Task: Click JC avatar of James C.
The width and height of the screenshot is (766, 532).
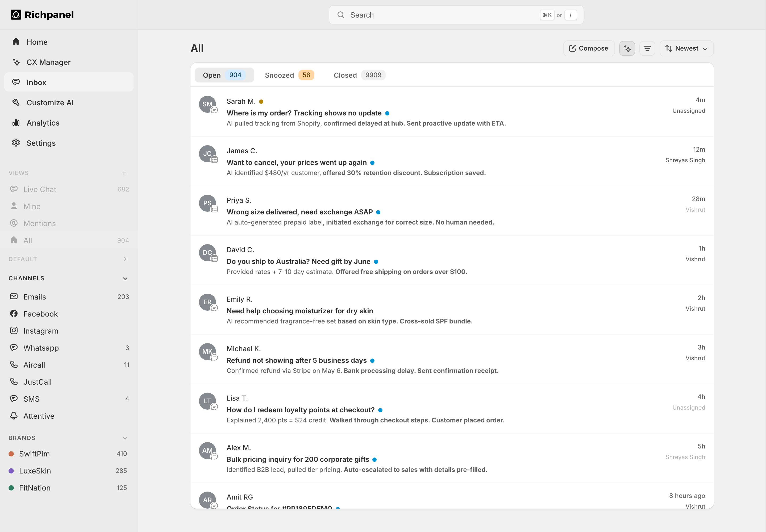Action: [207, 154]
